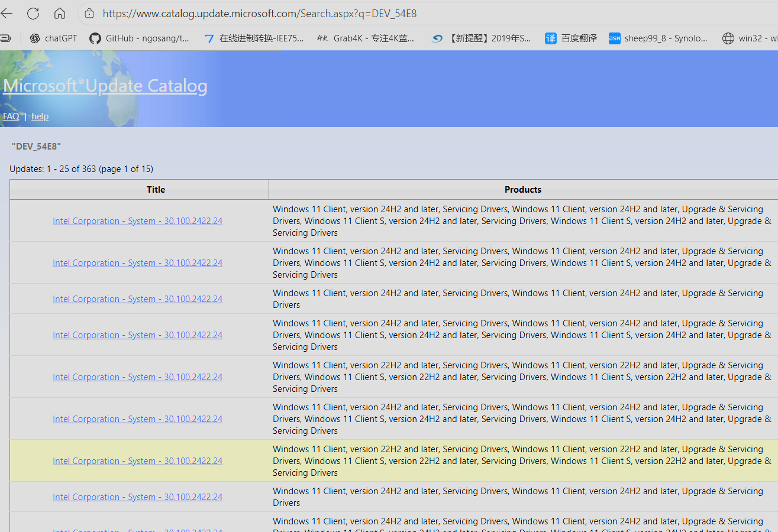
Task: Click the site security lock icon
Action: tap(89, 13)
